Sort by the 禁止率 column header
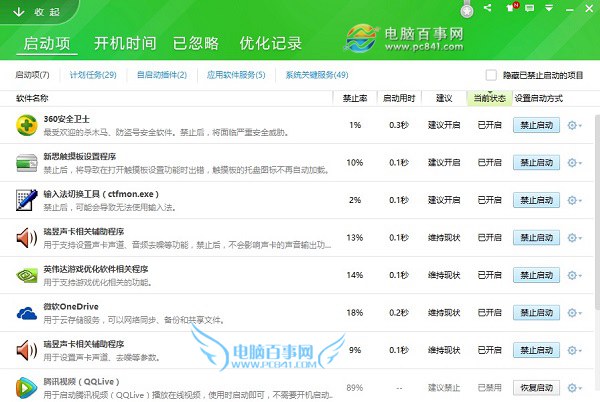This screenshot has width=600, height=402. click(354, 99)
